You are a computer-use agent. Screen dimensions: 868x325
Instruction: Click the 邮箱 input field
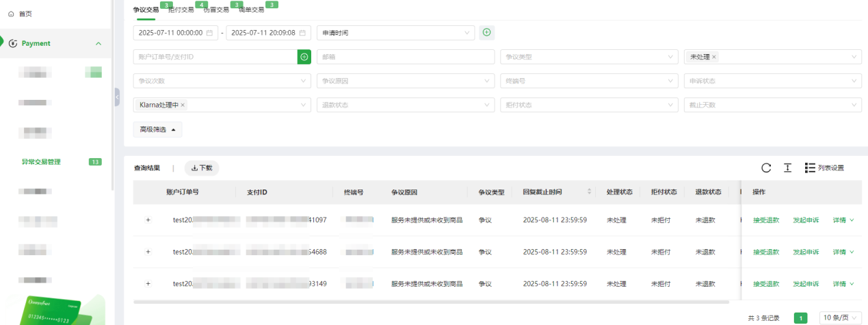pos(406,57)
